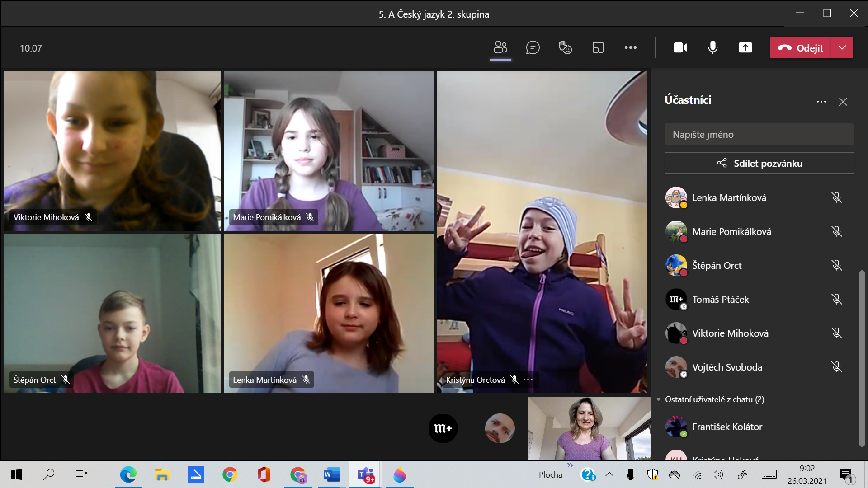Open the participants panel icon

point(500,47)
